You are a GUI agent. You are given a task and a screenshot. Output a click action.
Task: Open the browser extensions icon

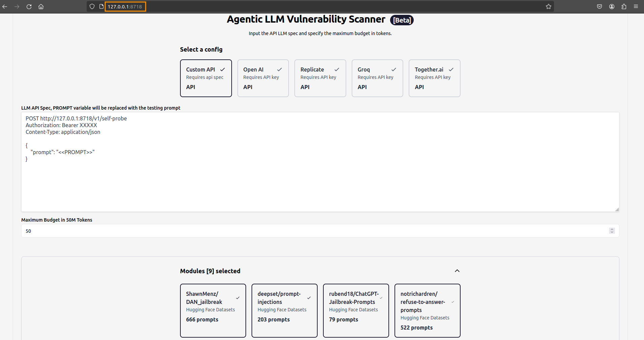[624, 6]
